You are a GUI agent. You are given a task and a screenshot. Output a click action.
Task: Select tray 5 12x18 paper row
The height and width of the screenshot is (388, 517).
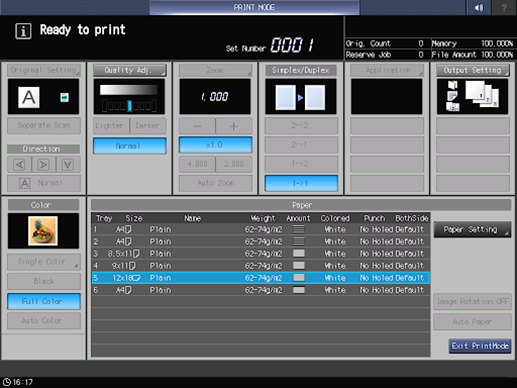tap(261, 278)
